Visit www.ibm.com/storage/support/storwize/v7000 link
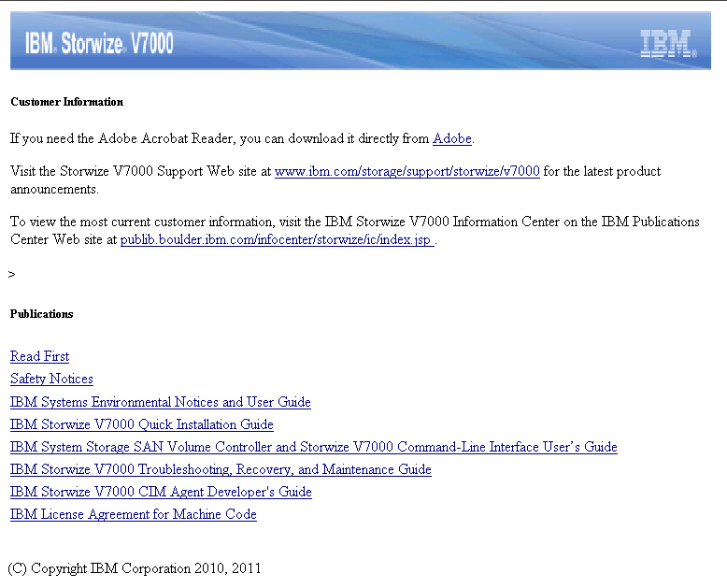727x588 pixels. tap(407, 172)
